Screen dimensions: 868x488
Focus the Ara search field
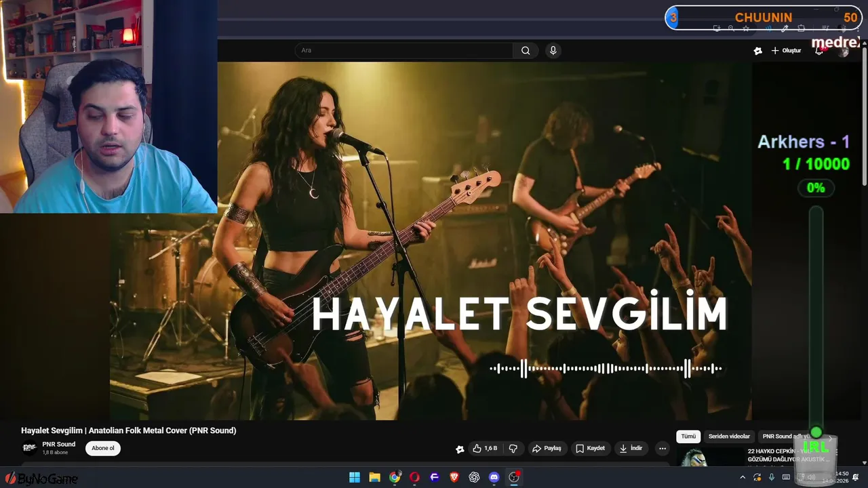(404, 50)
